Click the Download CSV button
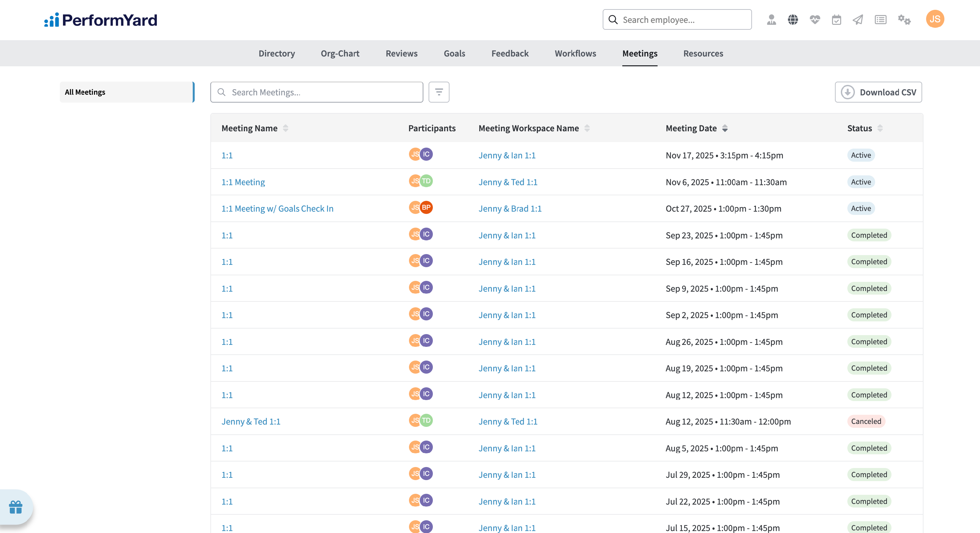This screenshot has height=533, width=980. (x=878, y=92)
